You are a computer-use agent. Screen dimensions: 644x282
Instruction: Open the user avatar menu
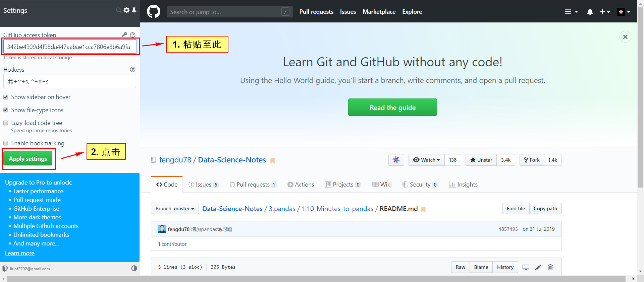[624, 12]
